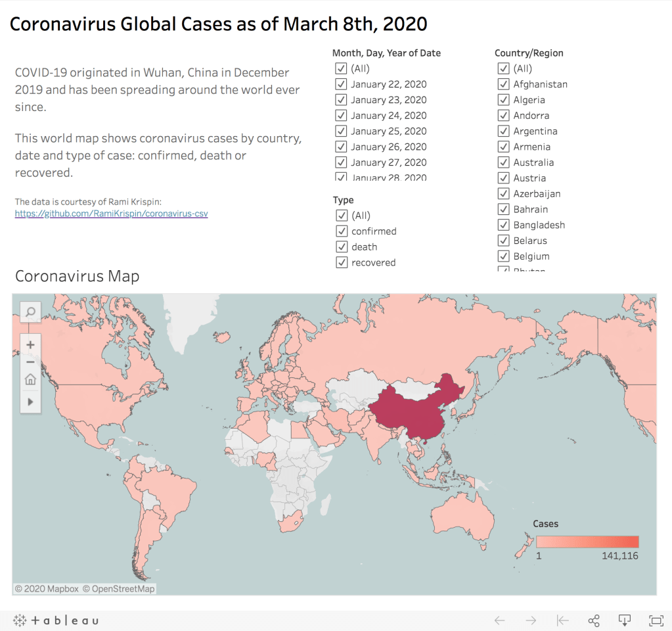Image resolution: width=672 pixels, height=631 pixels.
Task: Enter full screen mode icon
Action: 656,620
